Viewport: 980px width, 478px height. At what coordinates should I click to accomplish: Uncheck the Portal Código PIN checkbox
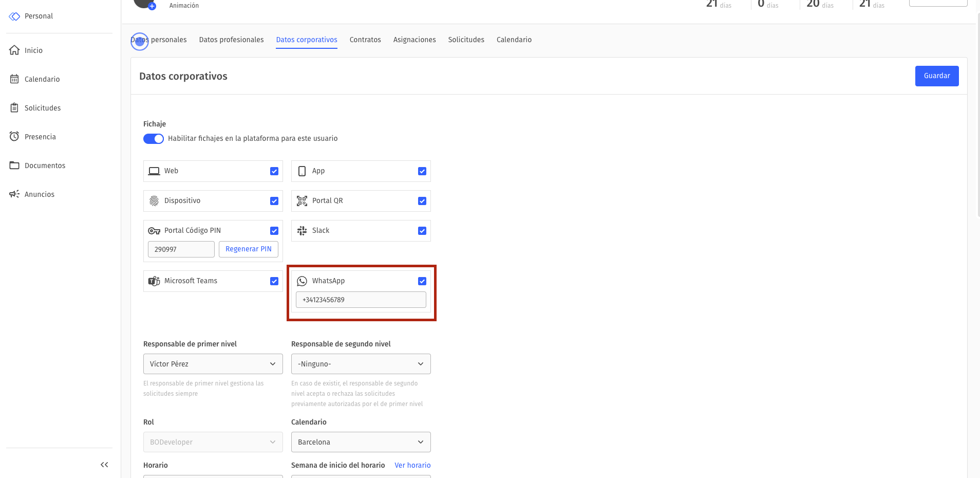274,231
